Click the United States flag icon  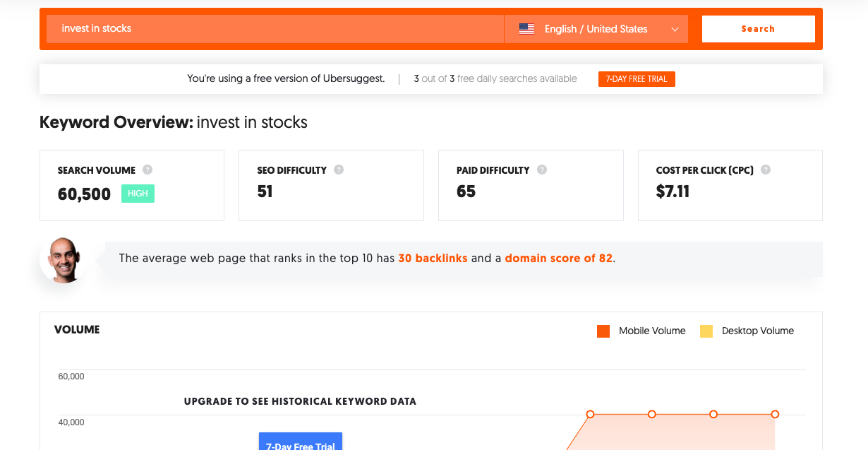526,29
